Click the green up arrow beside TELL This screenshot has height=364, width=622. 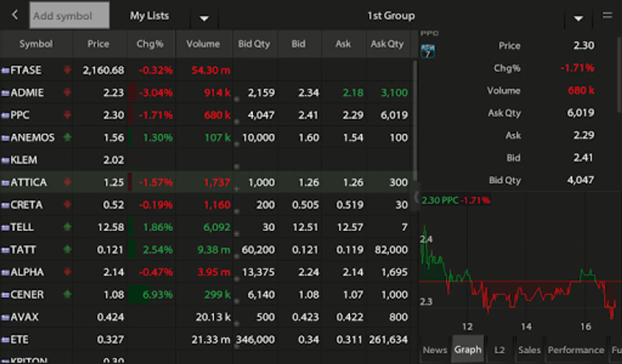pyautogui.click(x=67, y=227)
